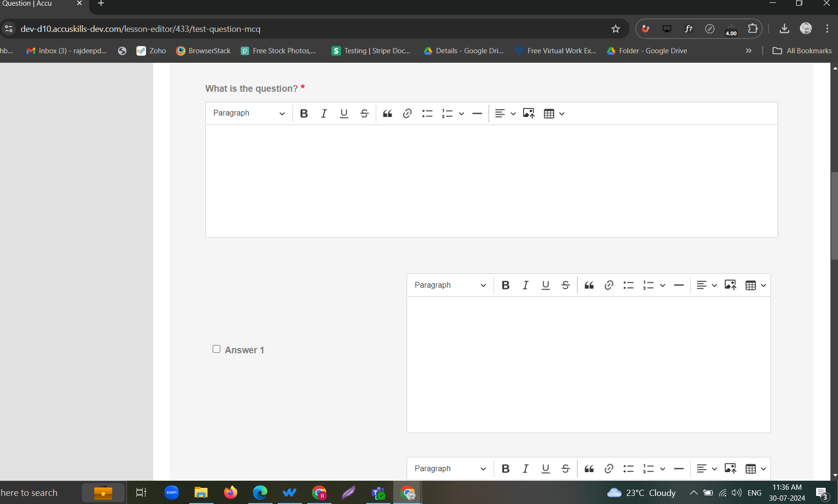Open the BrowserStack bookmark
Image resolution: width=838 pixels, height=504 pixels.
(204, 51)
